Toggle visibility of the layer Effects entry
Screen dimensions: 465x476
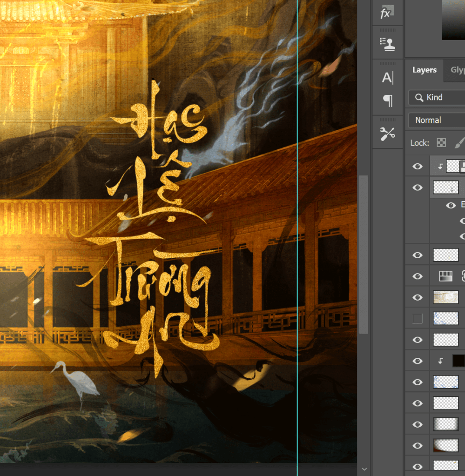point(451,205)
